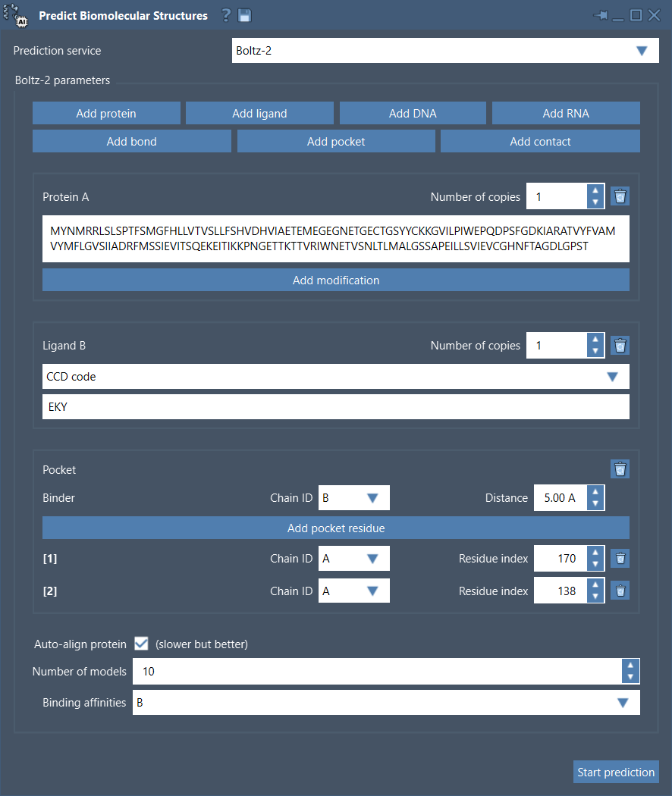Click the Add ligand button
The width and height of the screenshot is (672, 796).
click(259, 113)
